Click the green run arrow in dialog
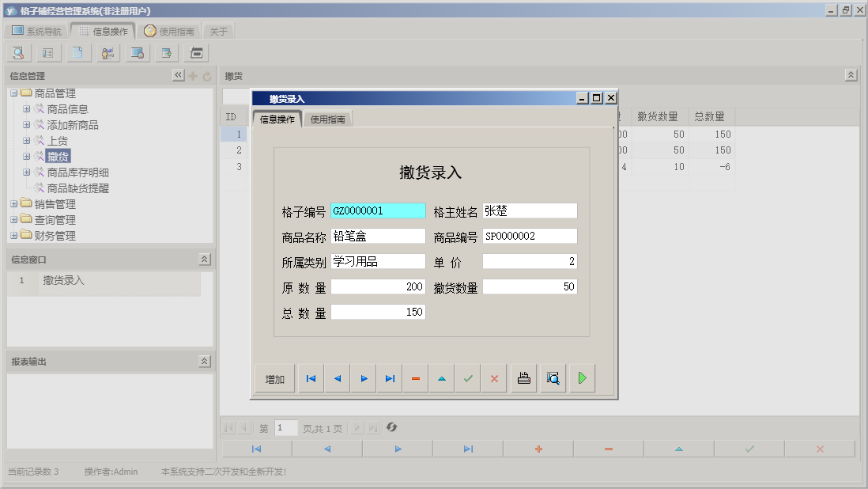 582,377
